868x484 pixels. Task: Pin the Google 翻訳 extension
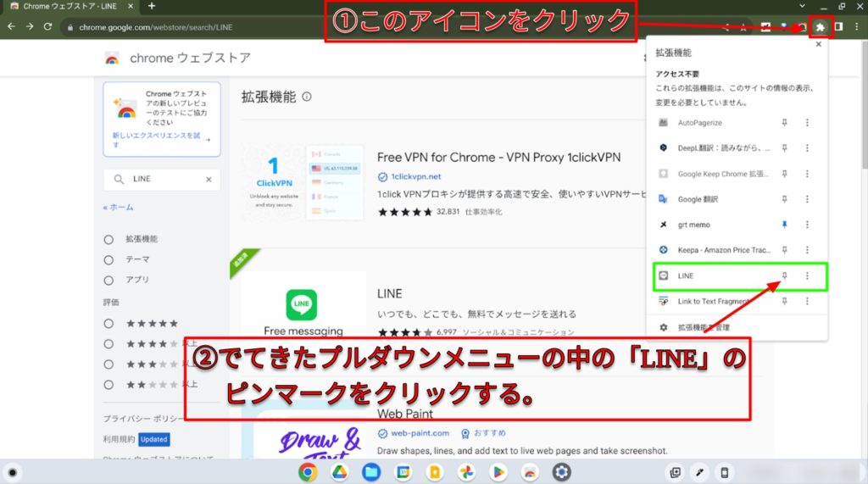click(x=784, y=199)
